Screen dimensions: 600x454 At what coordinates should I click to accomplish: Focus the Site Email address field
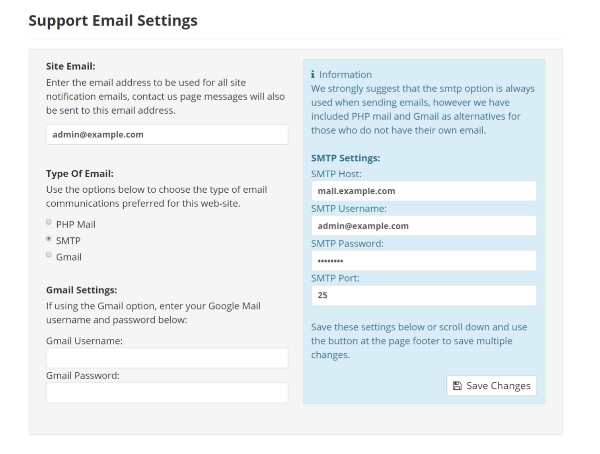[167, 134]
